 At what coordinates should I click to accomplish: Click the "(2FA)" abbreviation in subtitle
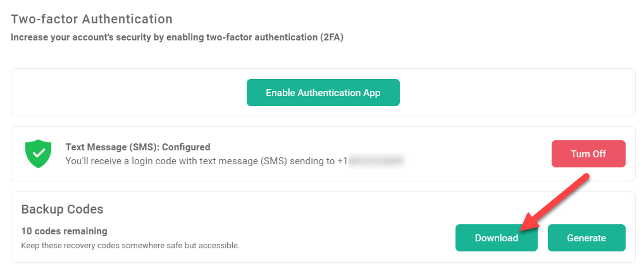[x=331, y=37]
